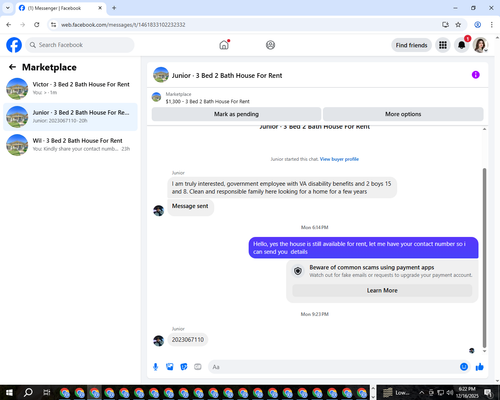
Task: Click the volume icon in system tray
Action: [x=450, y=392]
